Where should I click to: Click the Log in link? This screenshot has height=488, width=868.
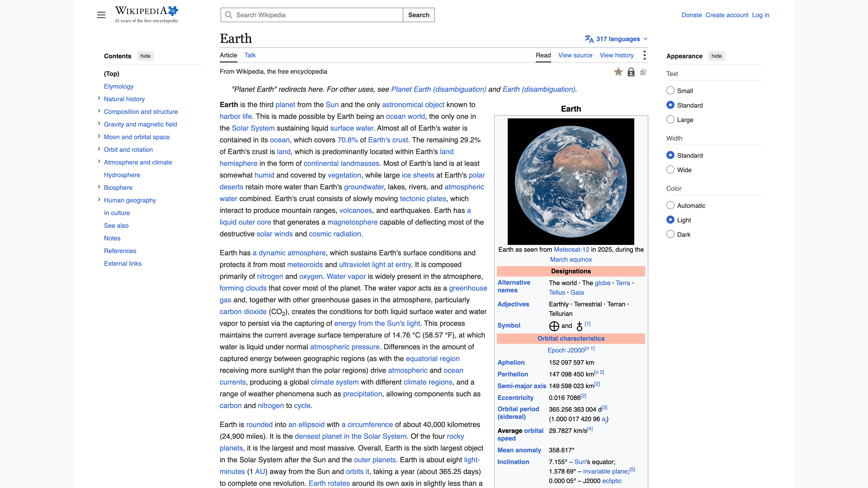[x=761, y=15]
